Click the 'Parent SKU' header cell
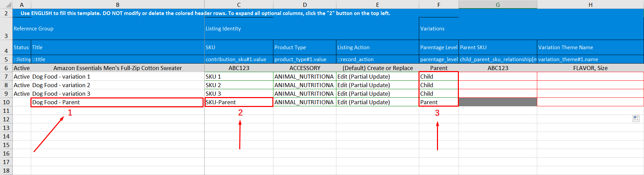Screen dimensions: 644x175 (498, 48)
